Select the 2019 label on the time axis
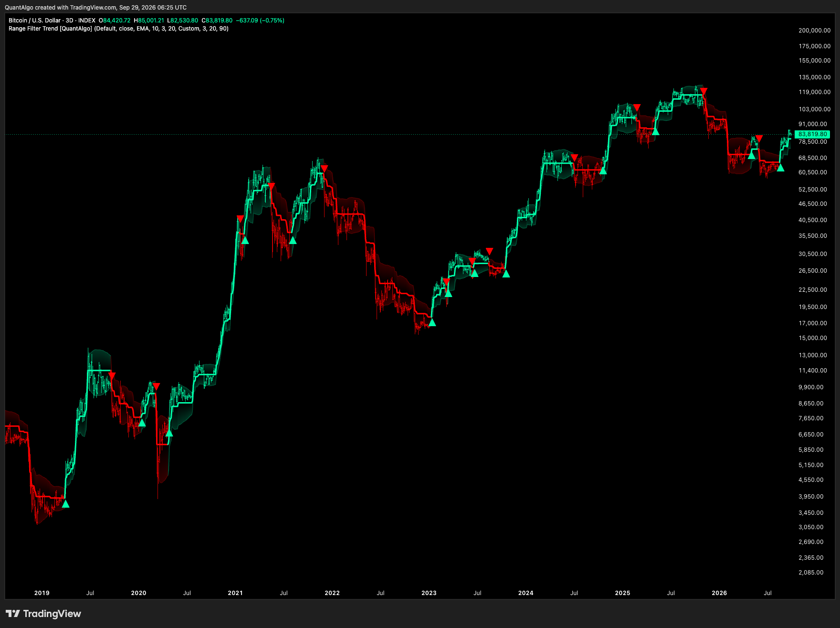The image size is (840, 628). coord(42,593)
